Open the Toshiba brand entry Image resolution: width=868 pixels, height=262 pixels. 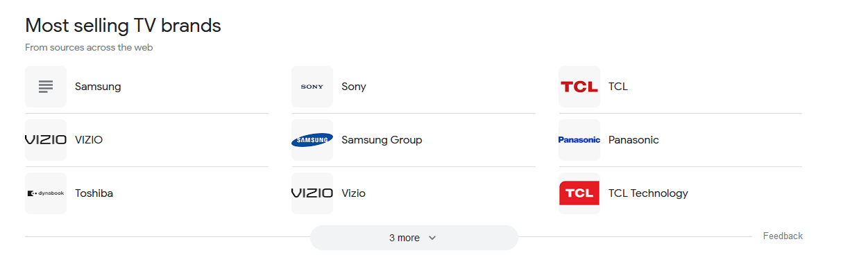point(94,193)
